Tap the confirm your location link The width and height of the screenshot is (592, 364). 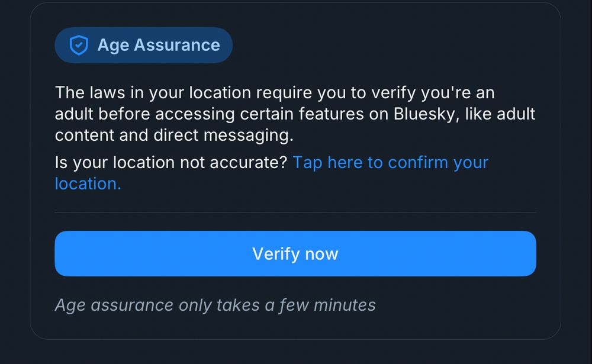390,163
